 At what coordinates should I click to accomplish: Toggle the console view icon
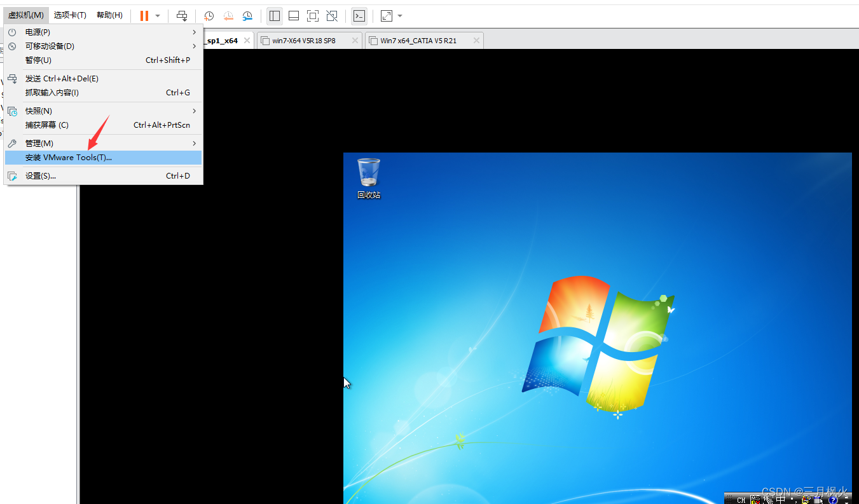tap(359, 16)
